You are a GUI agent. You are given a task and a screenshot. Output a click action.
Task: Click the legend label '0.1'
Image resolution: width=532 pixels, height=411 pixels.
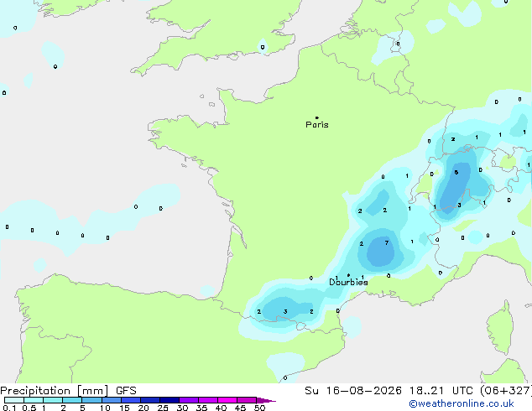tap(9, 408)
